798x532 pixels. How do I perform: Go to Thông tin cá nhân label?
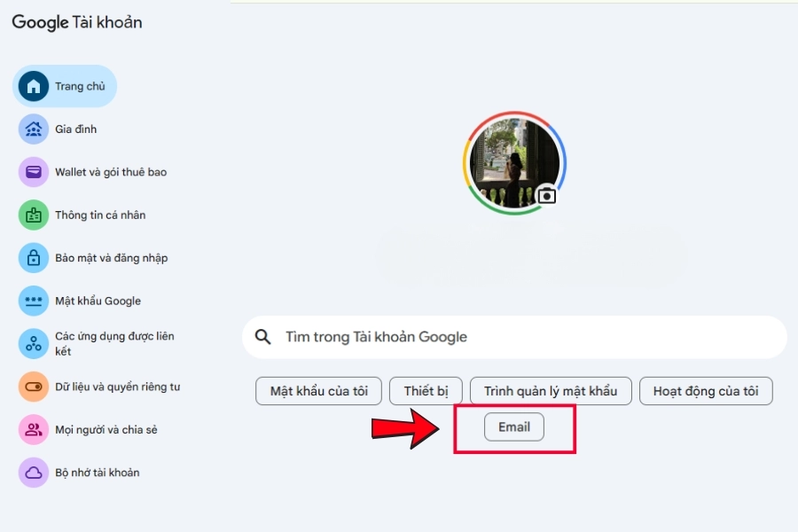(x=100, y=215)
